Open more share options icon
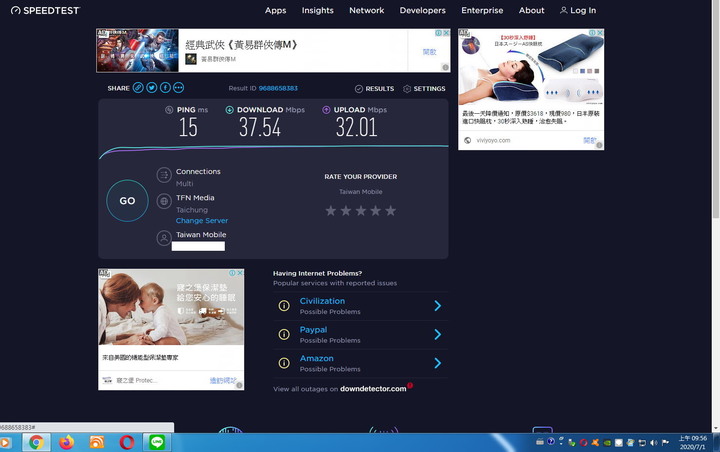 pos(179,88)
